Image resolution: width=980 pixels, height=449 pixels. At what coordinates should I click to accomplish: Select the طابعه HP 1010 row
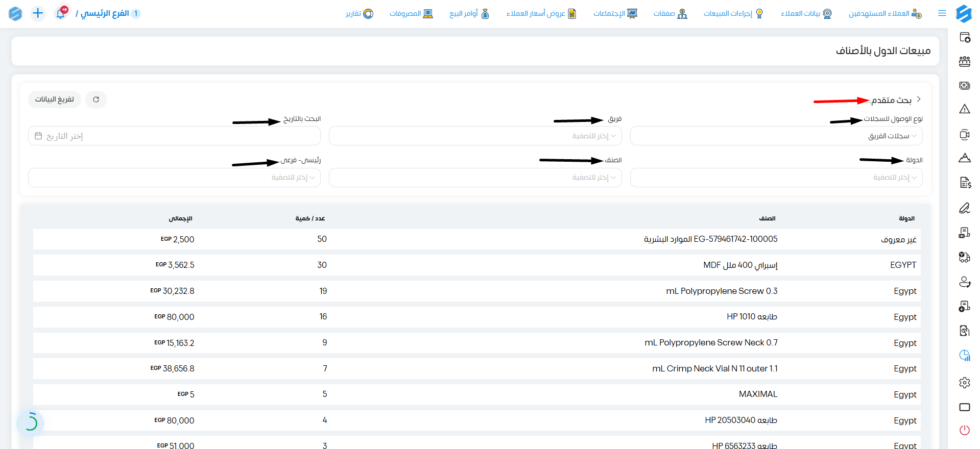click(477, 317)
